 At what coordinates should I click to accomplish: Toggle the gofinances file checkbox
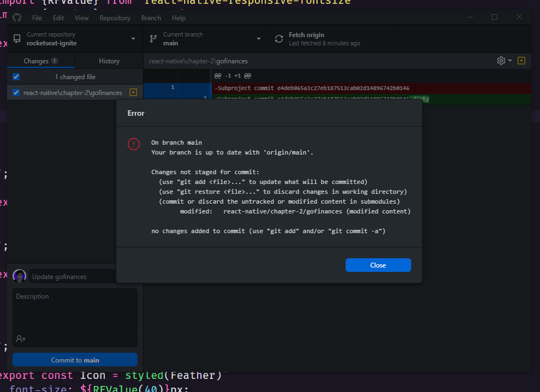click(x=15, y=92)
